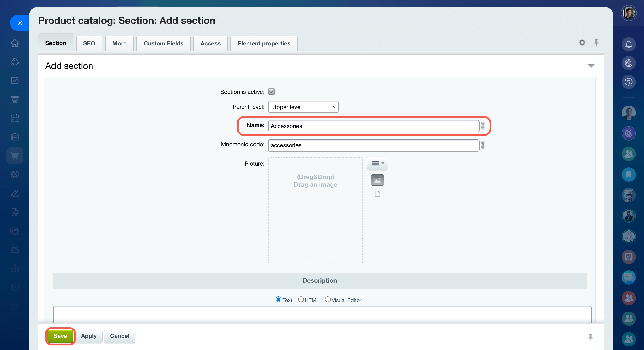Screen dimensions: 644x350
Task: Toggle the Section is active checkbox
Action: 271,92
